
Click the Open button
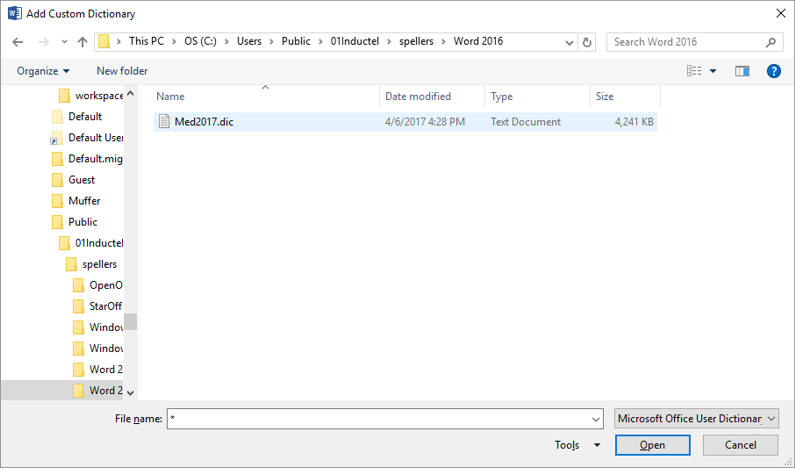pyautogui.click(x=652, y=445)
